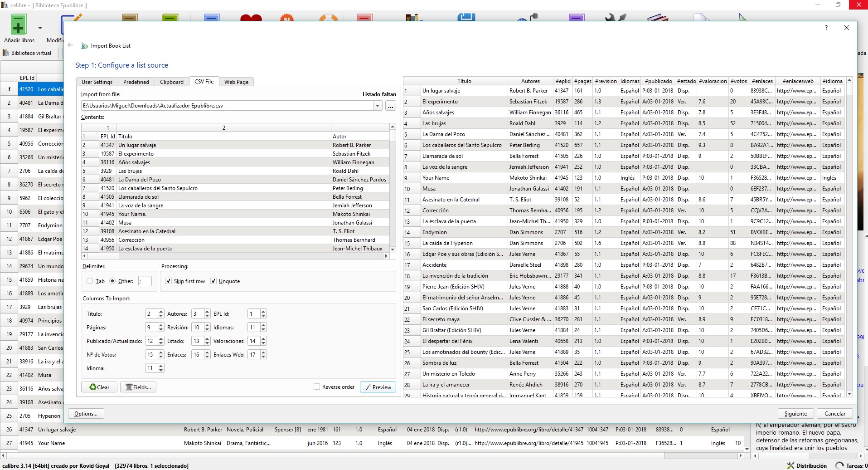
Task: Toggle the Unquote checkbox
Action: [213, 281]
